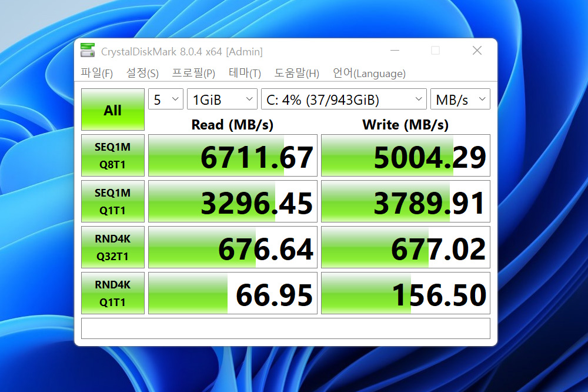
Task: Open the 프로필(P) menu
Action: (193, 73)
